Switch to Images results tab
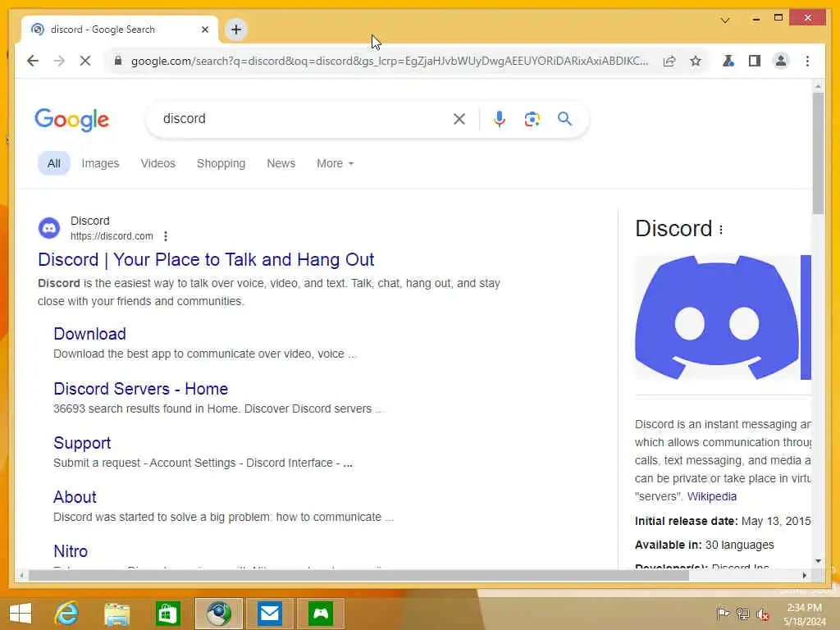The width and height of the screenshot is (840, 630). coord(100,163)
